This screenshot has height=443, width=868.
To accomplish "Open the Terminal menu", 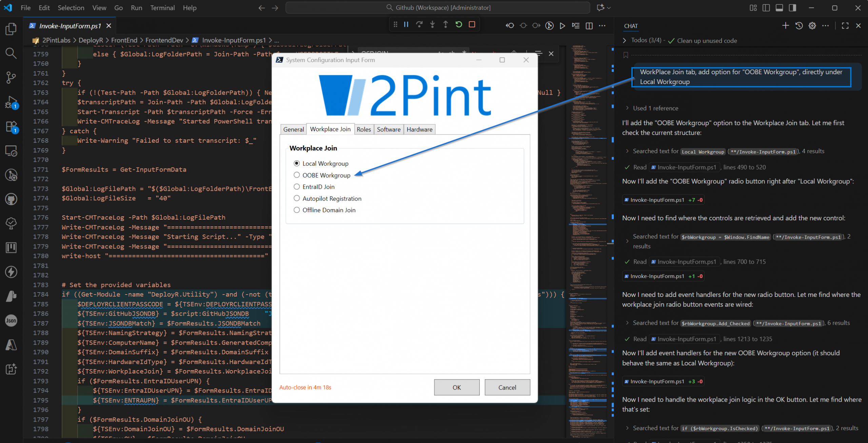I will (162, 8).
